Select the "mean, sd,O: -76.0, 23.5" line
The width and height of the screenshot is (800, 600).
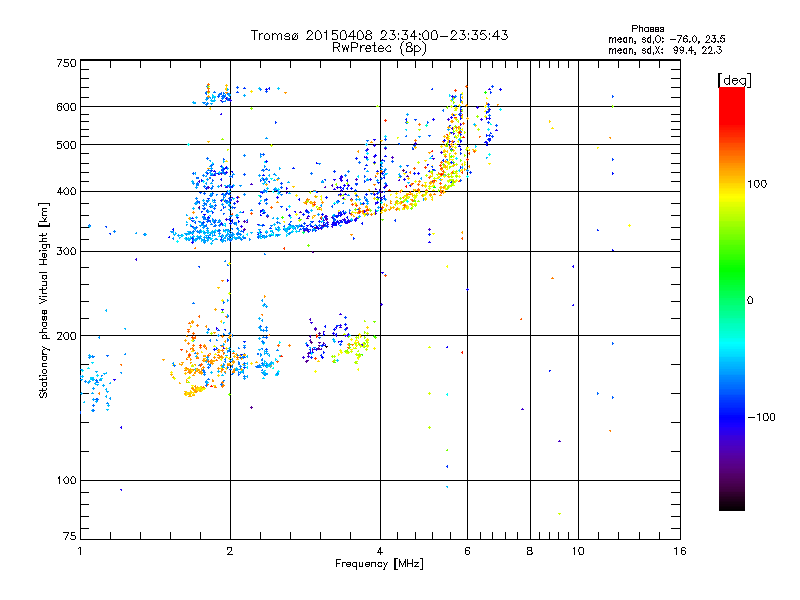tap(666, 39)
